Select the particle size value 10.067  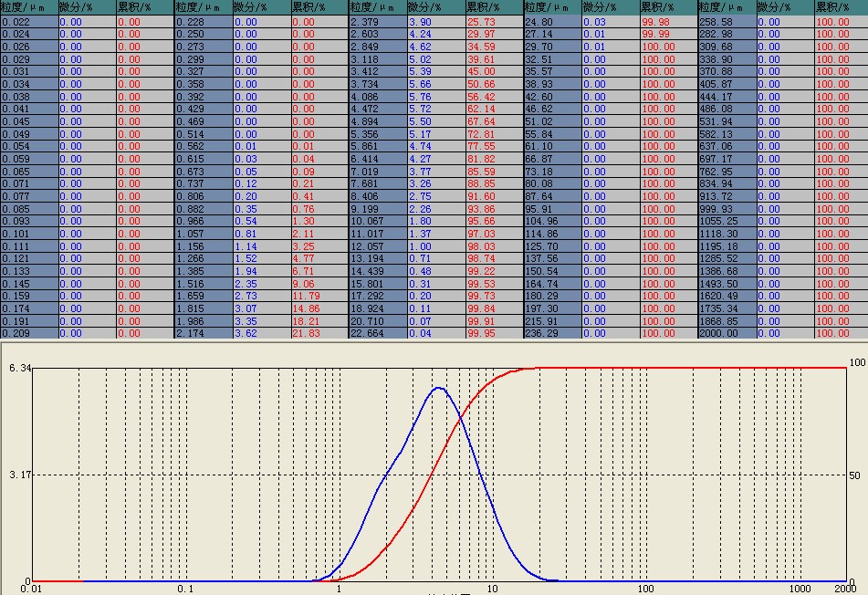(378, 221)
